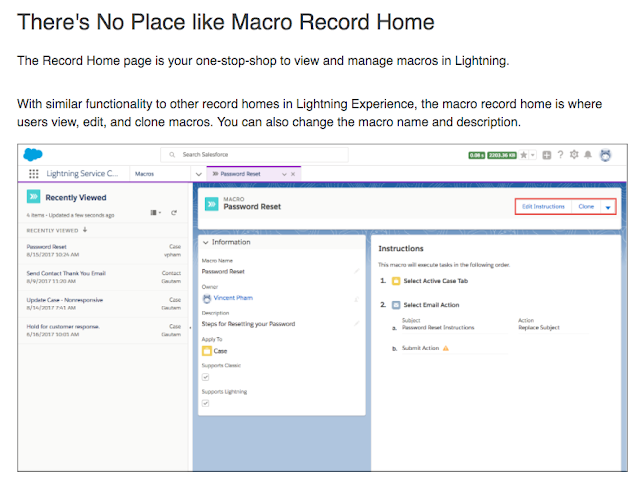Click the Steps for Resetting your Password description
Screen dimensions: 640x485
[x=248, y=324]
